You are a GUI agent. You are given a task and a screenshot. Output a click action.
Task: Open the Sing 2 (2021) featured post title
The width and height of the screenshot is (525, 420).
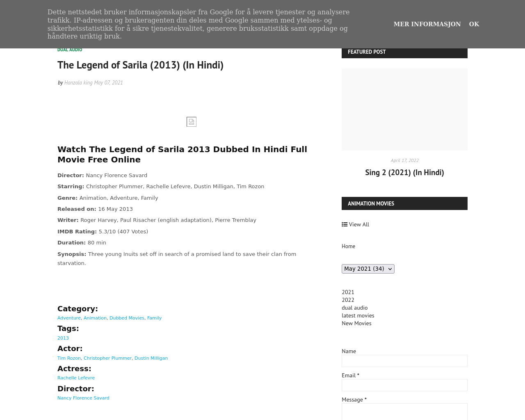pos(404,172)
